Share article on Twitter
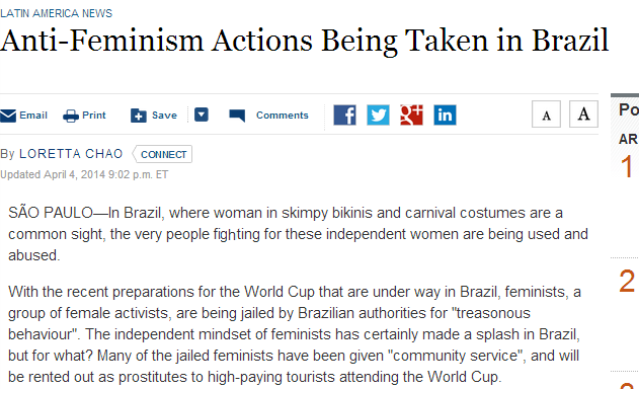The height and width of the screenshot is (394, 639). 378,115
